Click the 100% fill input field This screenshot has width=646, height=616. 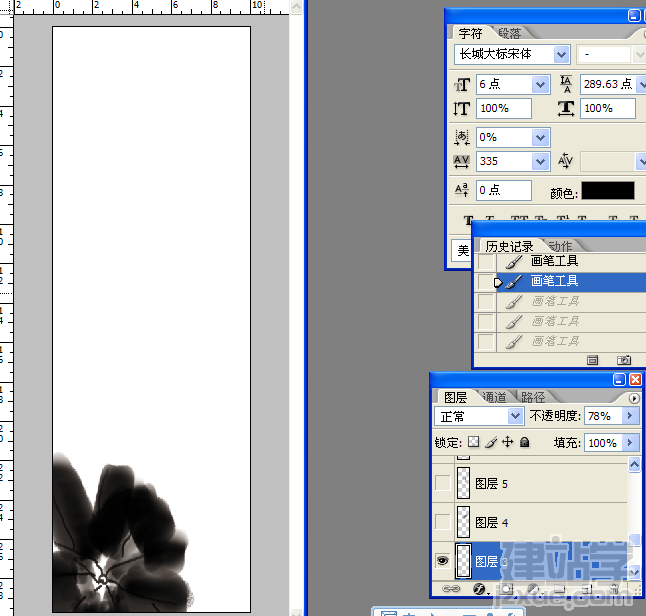pyautogui.click(x=604, y=443)
